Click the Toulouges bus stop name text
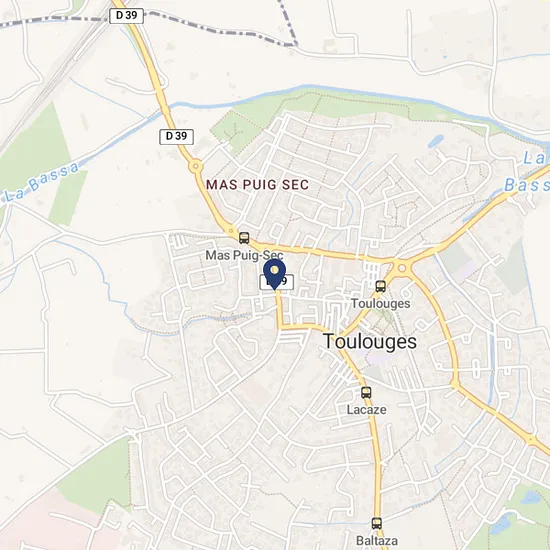Image resolution: width=550 pixels, height=550 pixels. tap(381, 303)
